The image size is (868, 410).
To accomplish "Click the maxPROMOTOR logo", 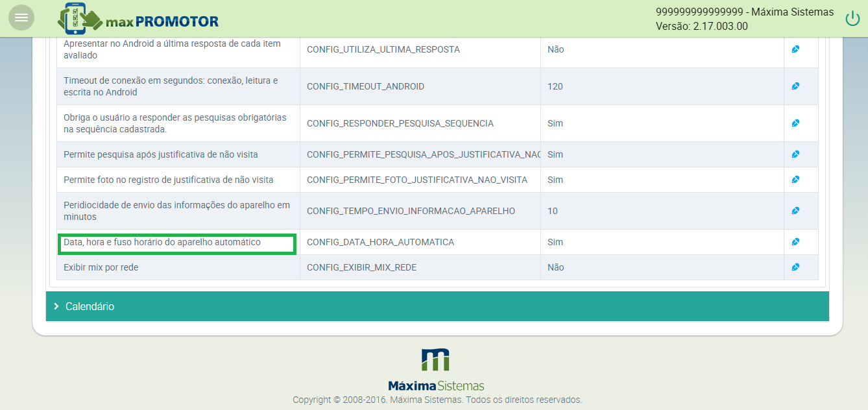I will click(138, 19).
